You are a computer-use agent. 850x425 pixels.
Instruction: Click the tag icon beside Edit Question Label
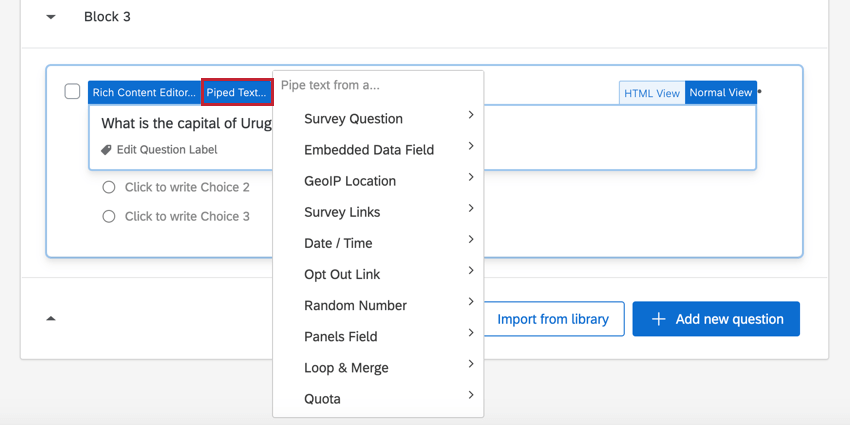click(107, 150)
